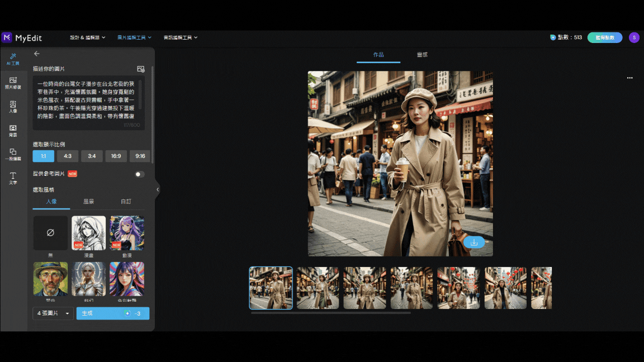
Task: Download the generated image
Action: (474, 242)
